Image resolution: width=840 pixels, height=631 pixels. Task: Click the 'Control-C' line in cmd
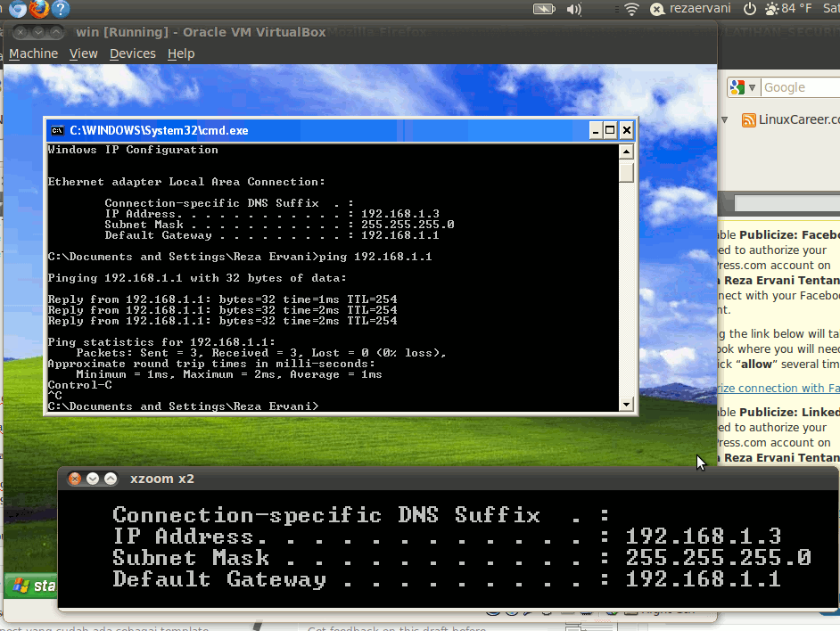click(80, 386)
